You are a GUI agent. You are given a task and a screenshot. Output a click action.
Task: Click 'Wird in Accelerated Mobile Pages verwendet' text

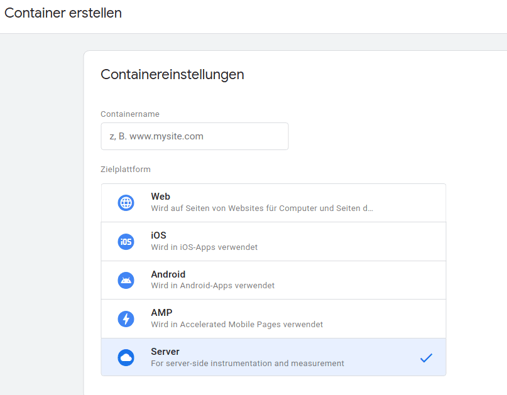coord(237,324)
